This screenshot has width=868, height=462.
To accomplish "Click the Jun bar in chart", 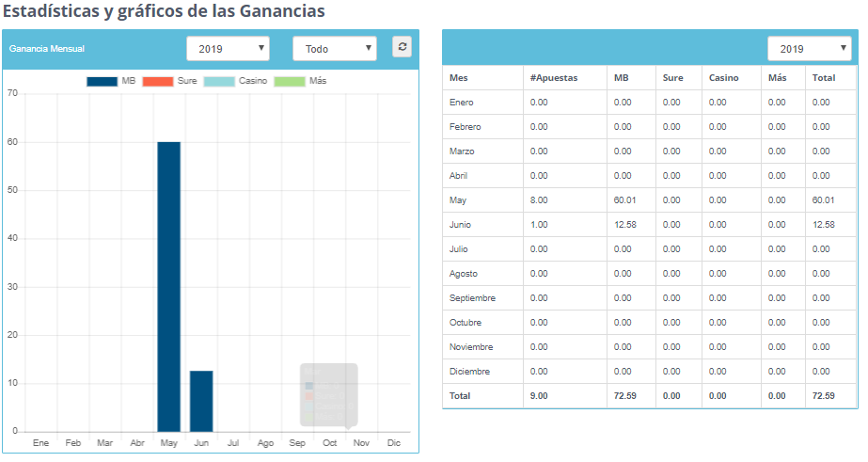I will 201,401.
